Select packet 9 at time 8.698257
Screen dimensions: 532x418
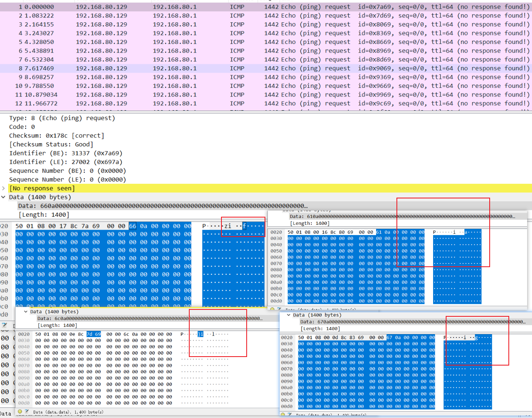(266, 77)
